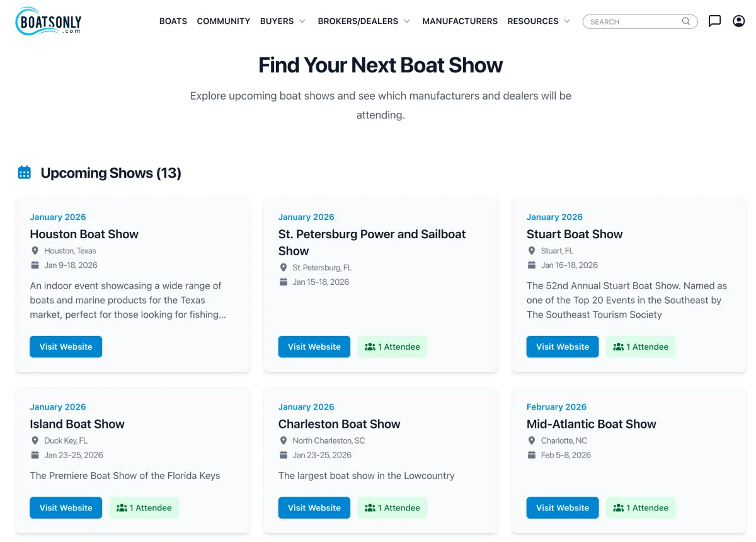
Task: Open the Mid-Atlantic Boat Show attendee list
Action: click(641, 507)
